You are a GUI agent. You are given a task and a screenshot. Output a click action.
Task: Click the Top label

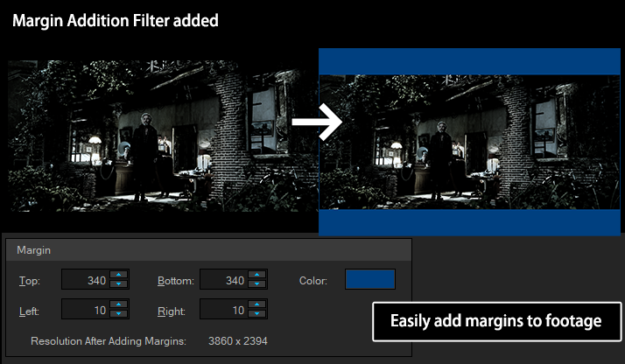[x=30, y=281]
